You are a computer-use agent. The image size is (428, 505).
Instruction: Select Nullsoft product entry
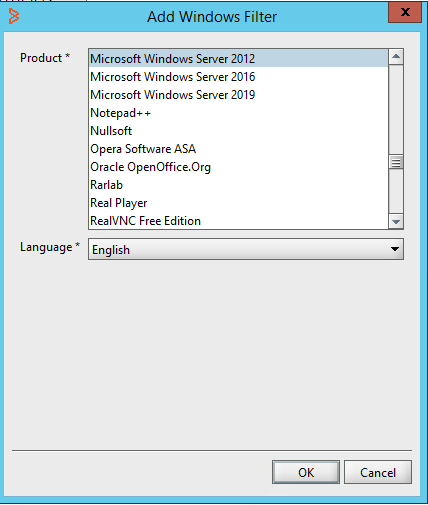pyautogui.click(x=239, y=131)
